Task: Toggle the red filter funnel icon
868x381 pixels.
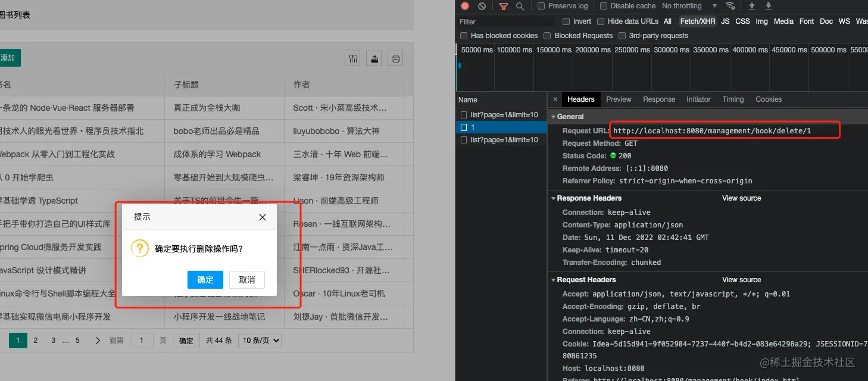Action: tap(504, 6)
